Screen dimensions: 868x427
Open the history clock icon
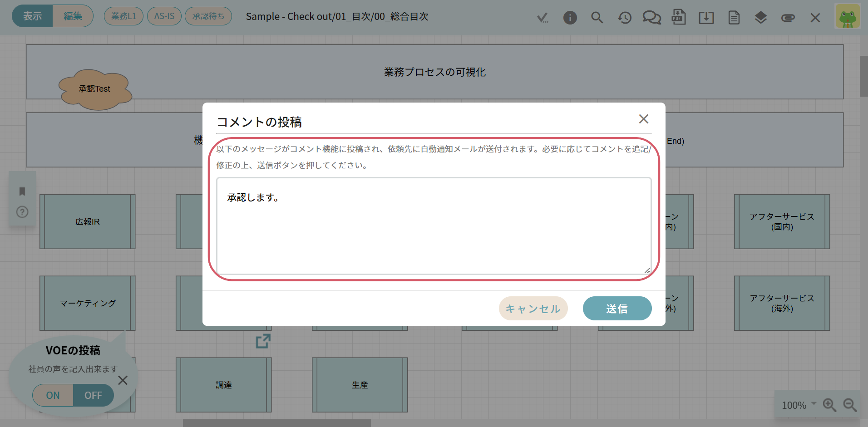click(x=624, y=18)
